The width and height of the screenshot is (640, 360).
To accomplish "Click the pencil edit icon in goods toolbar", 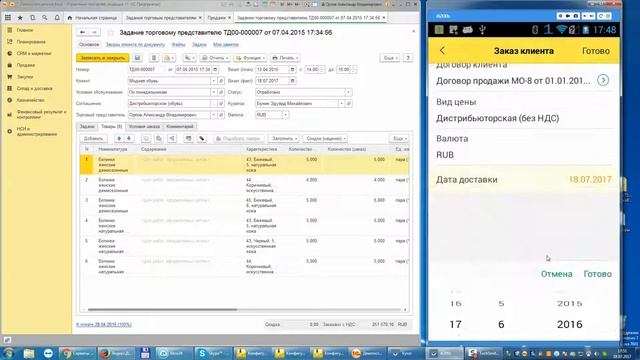I will [x=202, y=139].
